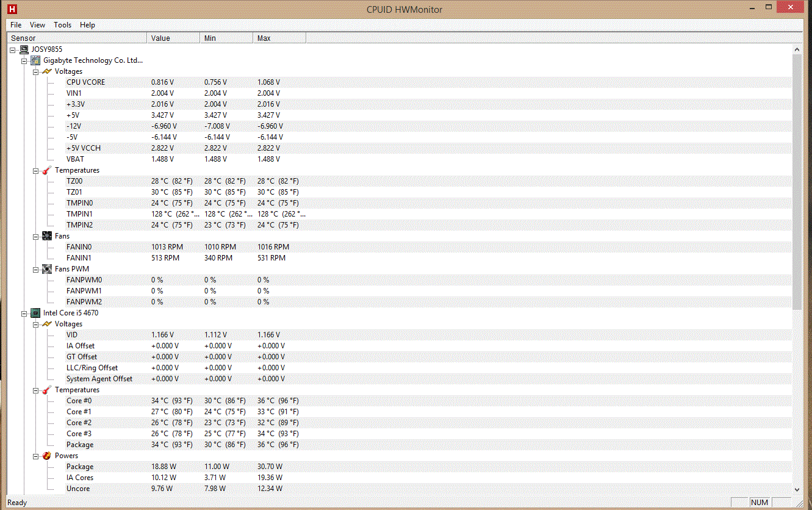The height and width of the screenshot is (510, 812).
Task: Click the Min column header
Action: point(226,38)
